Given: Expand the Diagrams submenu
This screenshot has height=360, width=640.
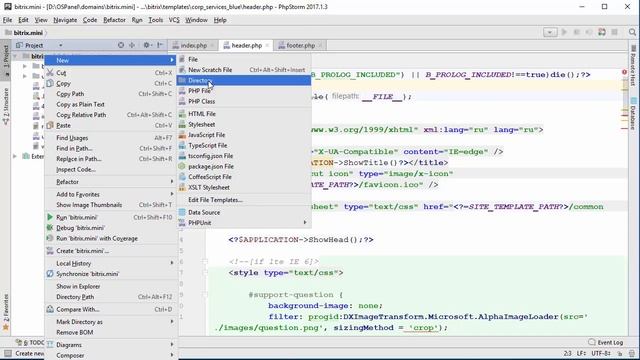Looking at the screenshot, I should [110, 345].
